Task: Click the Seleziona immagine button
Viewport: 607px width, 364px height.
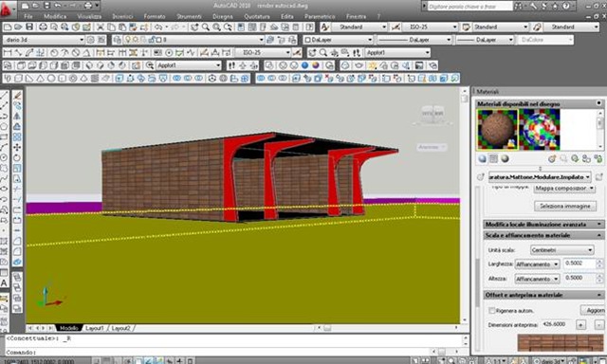Action: [565, 207]
